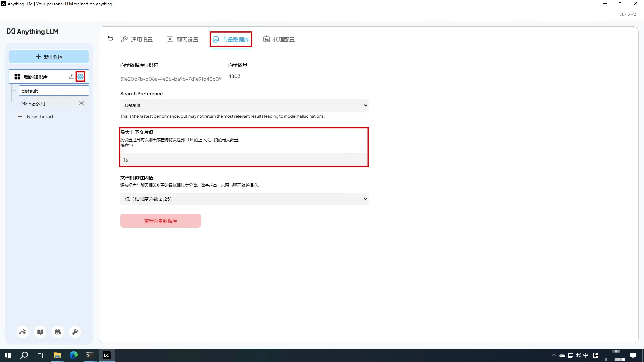The image size is (644, 362).
Task: Click the support hand icon
Action: pyautogui.click(x=23, y=332)
